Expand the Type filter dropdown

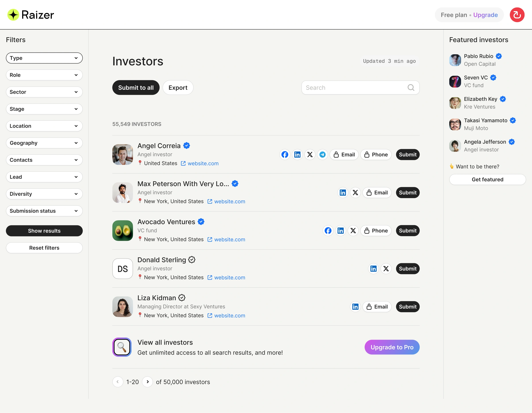(x=44, y=58)
